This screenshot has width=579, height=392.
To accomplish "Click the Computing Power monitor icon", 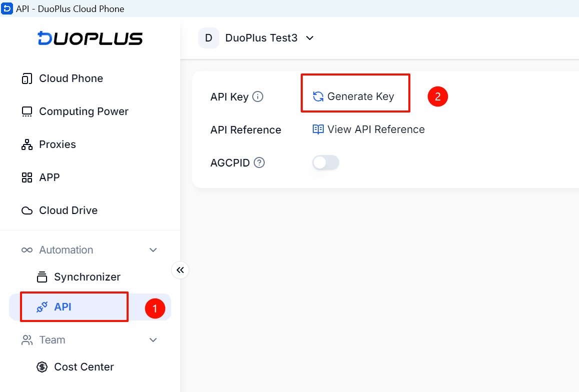I will [27, 111].
